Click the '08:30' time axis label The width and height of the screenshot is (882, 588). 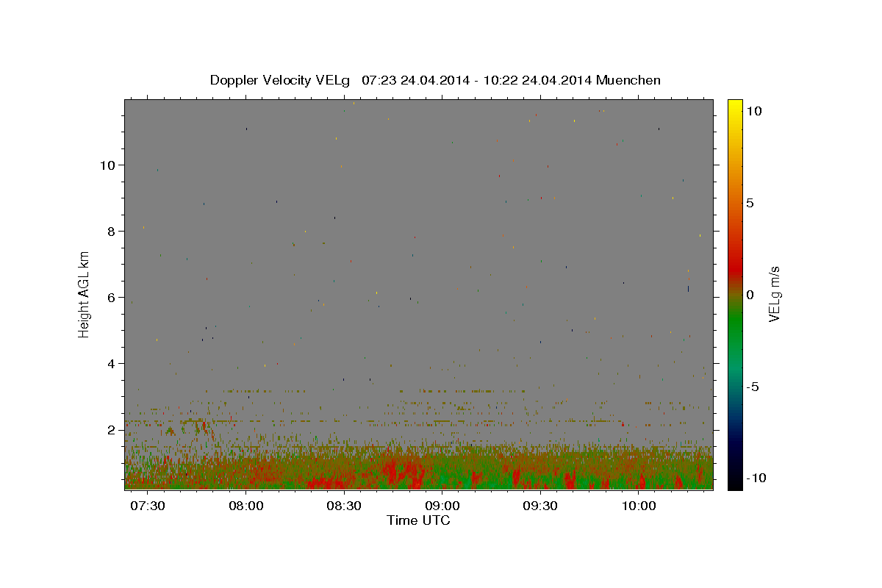pos(345,506)
